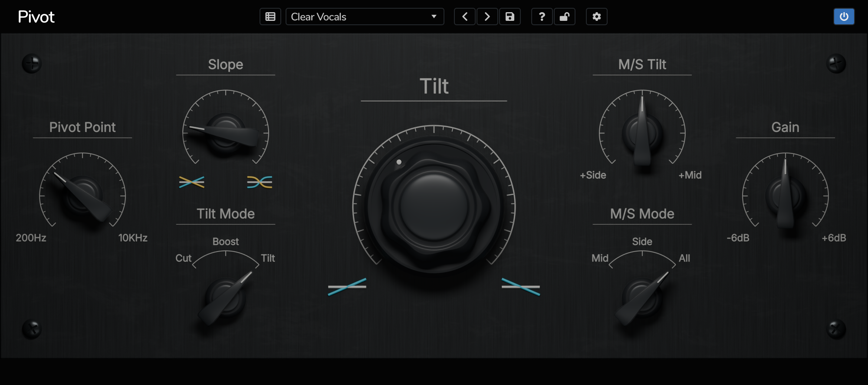Click the Pivot logo text

point(36,17)
